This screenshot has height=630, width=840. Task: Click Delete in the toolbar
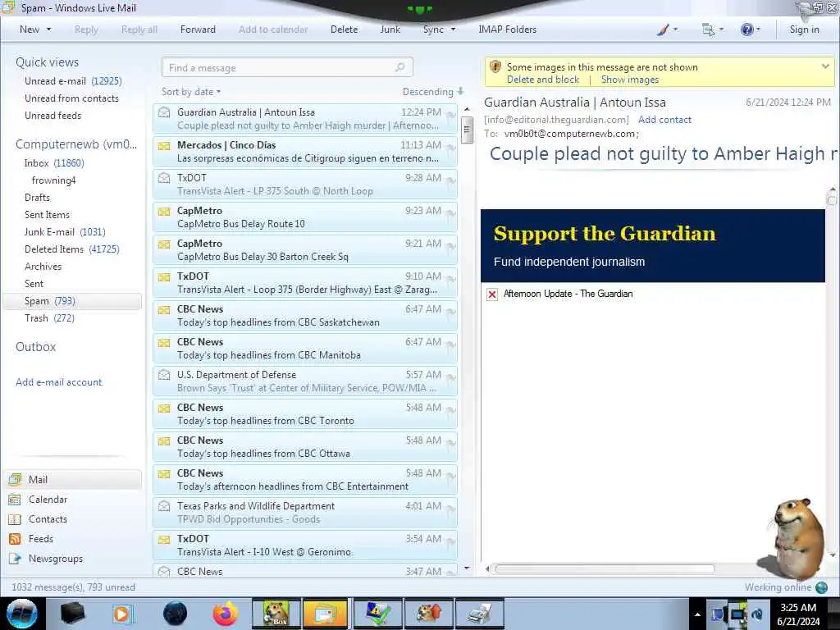[x=344, y=30]
